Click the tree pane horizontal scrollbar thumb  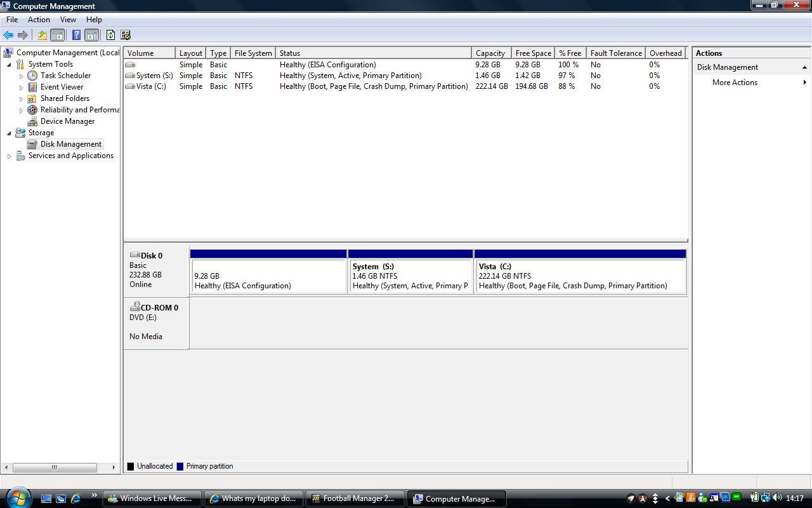click(54, 467)
